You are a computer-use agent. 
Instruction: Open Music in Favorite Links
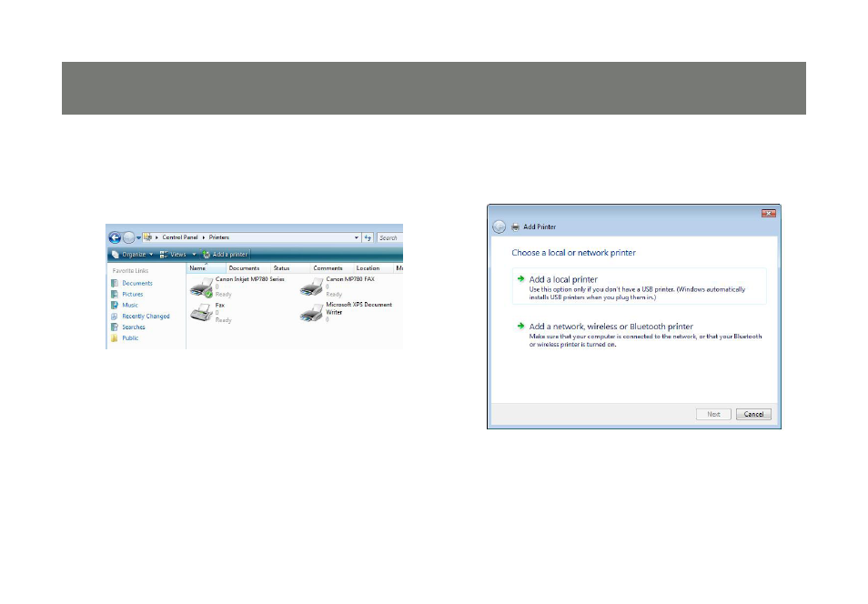coord(129,305)
